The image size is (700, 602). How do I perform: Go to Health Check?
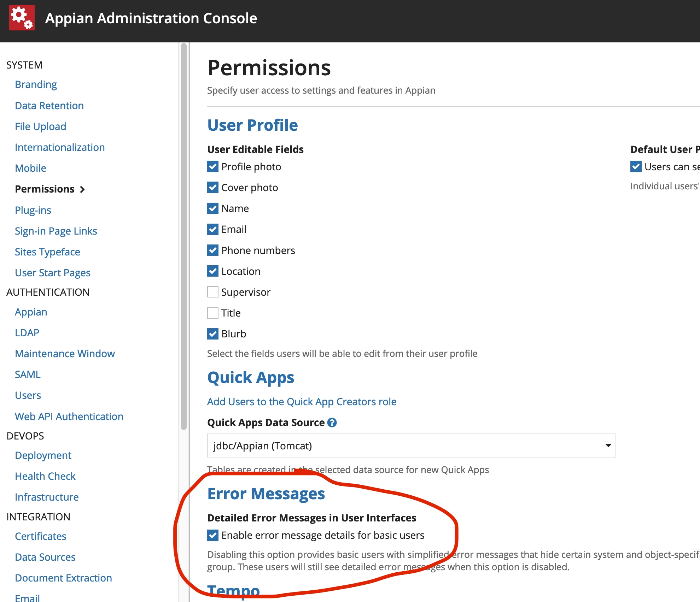pyautogui.click(x=45, y=476)
